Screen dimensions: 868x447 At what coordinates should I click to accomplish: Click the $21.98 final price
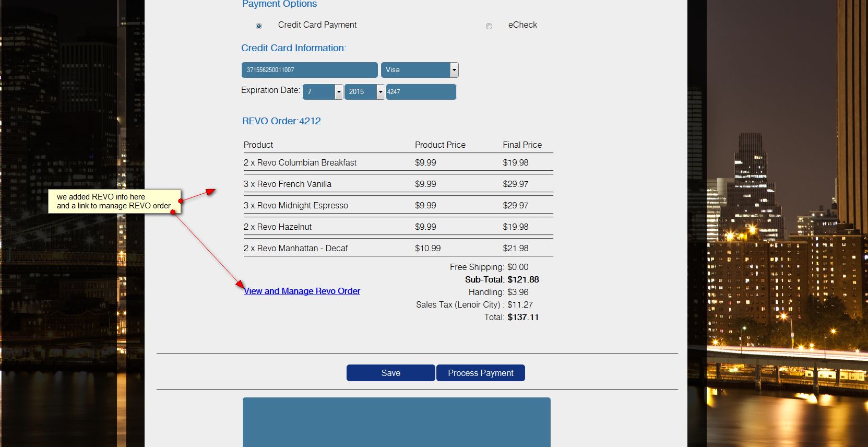pos(516,249)
